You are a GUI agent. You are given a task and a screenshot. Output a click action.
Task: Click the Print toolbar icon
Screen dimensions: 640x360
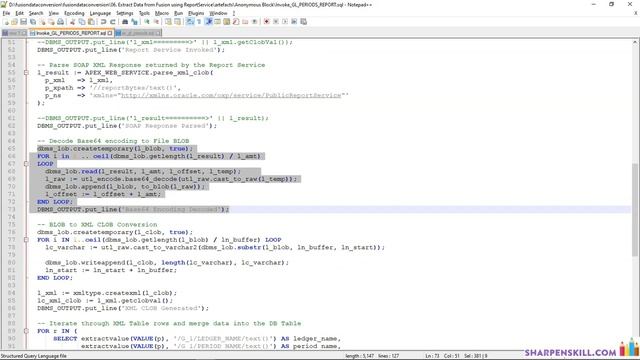coord(60,22)
